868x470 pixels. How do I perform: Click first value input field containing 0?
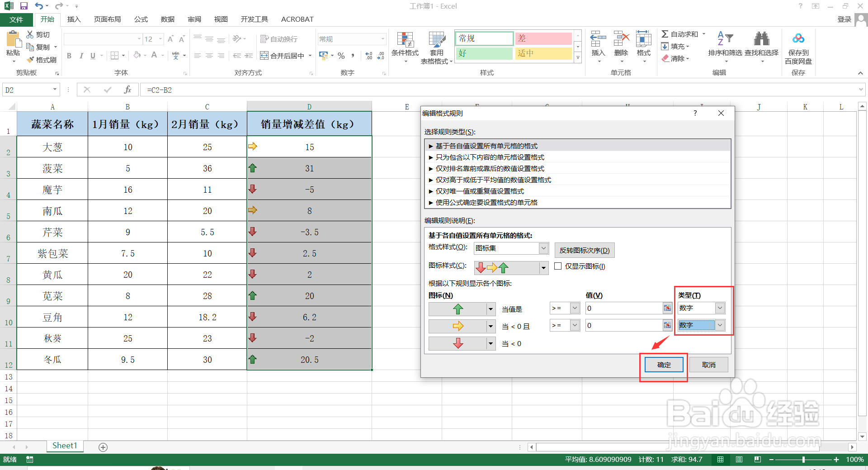624,308
